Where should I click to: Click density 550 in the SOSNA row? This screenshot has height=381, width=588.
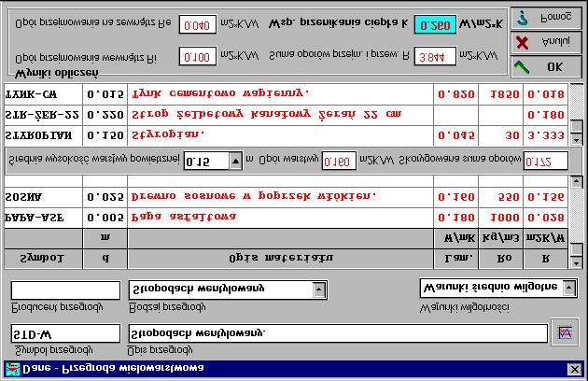(x=501, y=197)
